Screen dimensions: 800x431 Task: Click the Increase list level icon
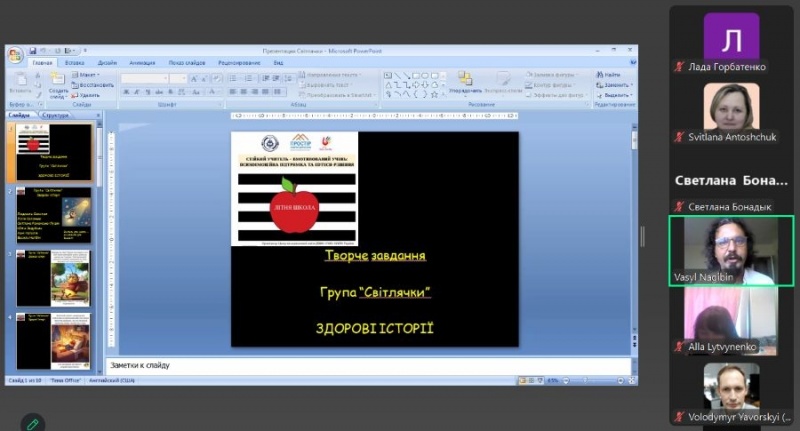tap(276, 78)
